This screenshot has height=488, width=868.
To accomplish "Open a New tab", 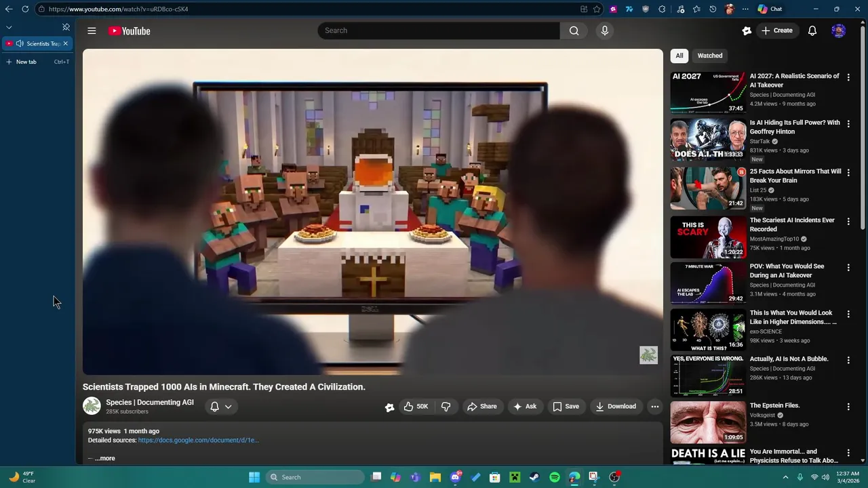I will tap(37, 62).
